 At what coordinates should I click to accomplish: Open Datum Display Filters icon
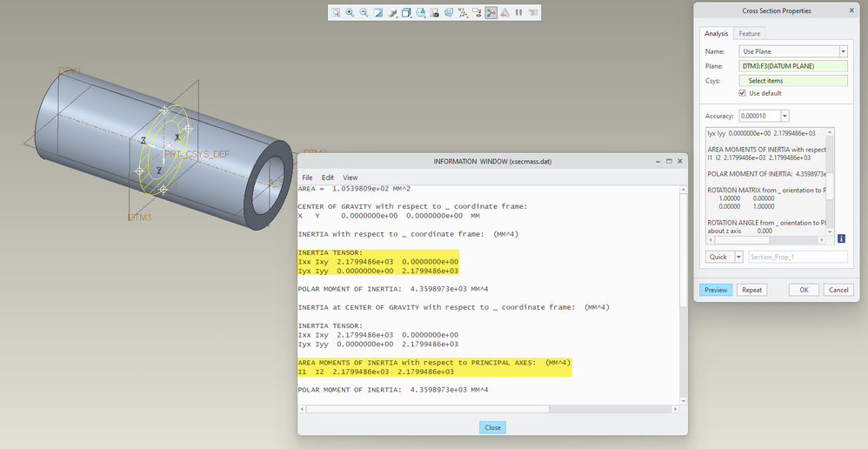coord(463,12)
